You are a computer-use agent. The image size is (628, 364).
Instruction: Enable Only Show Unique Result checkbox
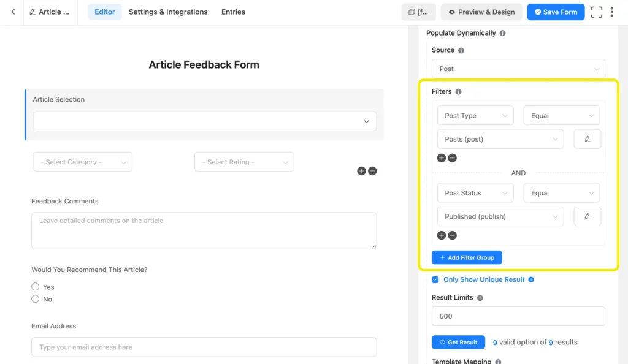point(435,279)
